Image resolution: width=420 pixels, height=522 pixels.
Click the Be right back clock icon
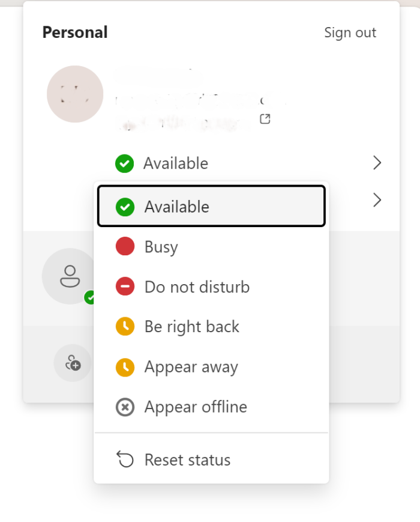click(125, 326)
